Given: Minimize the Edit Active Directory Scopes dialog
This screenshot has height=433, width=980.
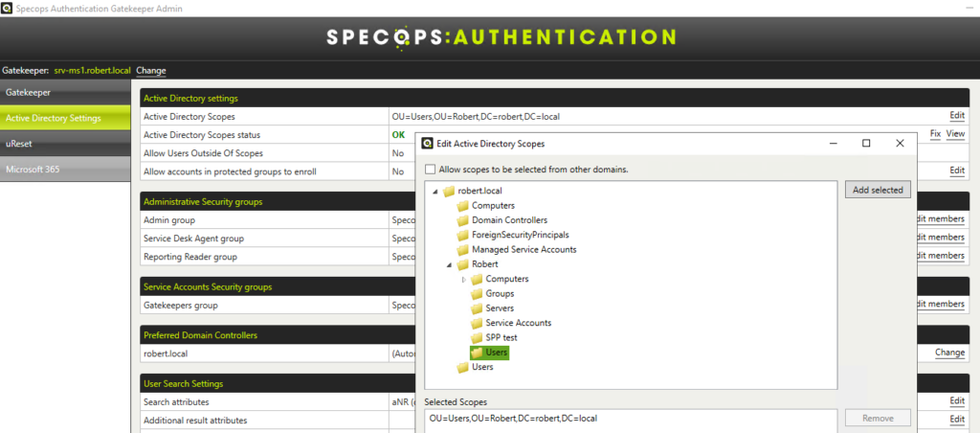Looking at the screenshot, I should (x=834, y=144).
